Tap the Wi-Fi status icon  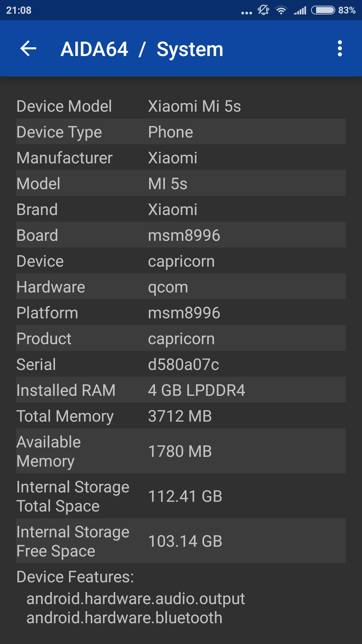pos(281,10)
